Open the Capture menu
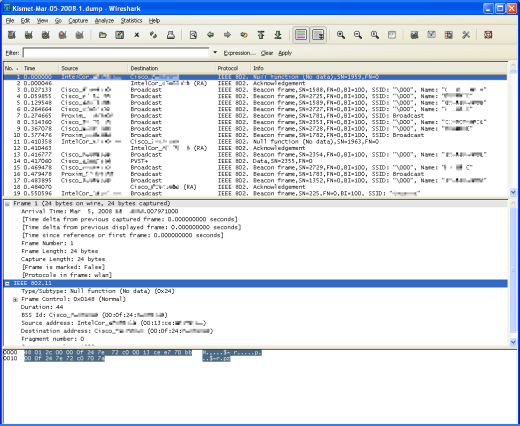This screenshot has width=520, height=426. click(x=78, y=21)
